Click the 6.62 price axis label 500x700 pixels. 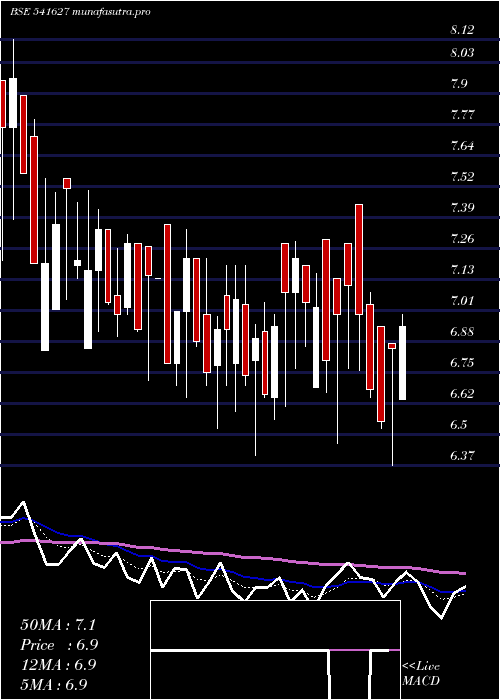pos(462,393)
